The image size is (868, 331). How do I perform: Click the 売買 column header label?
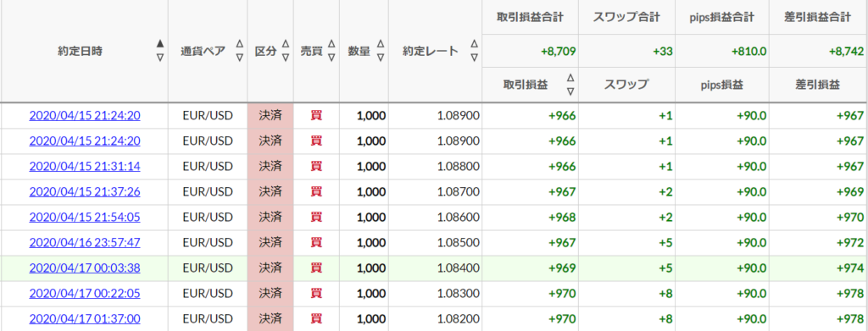[311, 52]
